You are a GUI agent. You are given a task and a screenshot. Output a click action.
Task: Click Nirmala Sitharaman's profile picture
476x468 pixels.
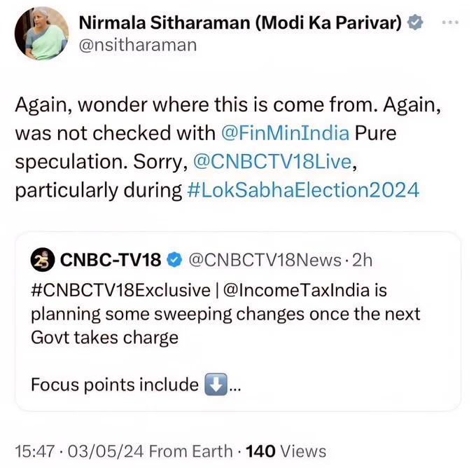pos(41,34)
